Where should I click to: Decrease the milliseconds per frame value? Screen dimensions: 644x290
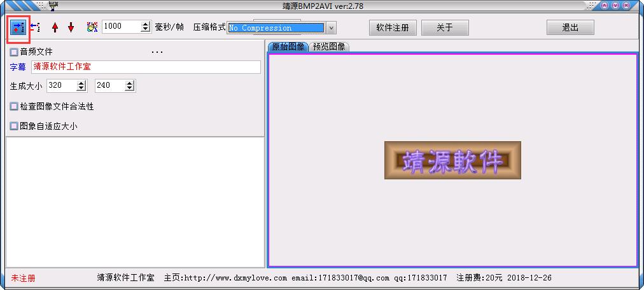click(x=146, y=30)
